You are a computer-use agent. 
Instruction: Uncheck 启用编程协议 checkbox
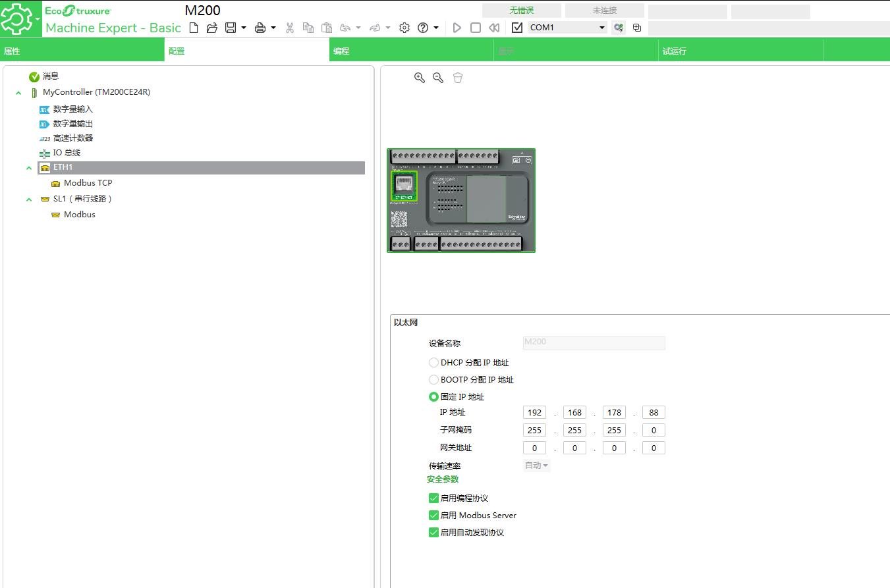coord(433,498)
